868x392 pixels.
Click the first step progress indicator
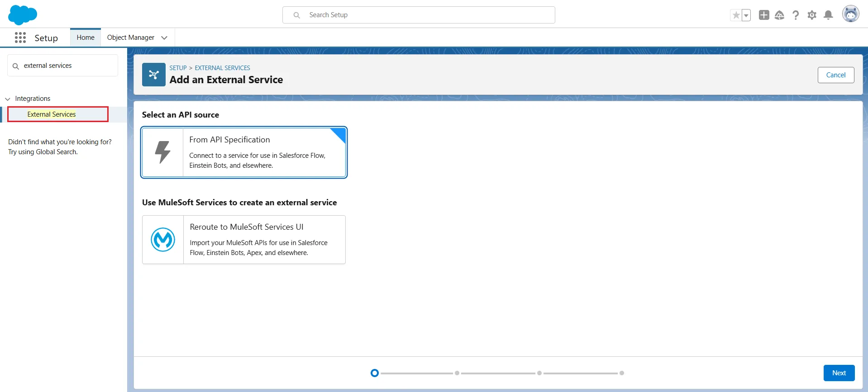pos(374,373)
